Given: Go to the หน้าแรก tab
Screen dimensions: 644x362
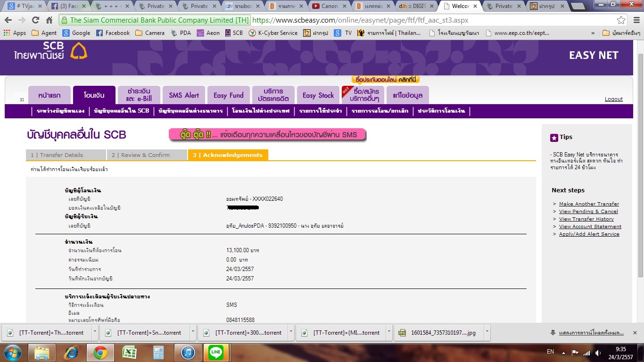Looking at the screenshot, I should coord(50,95).
